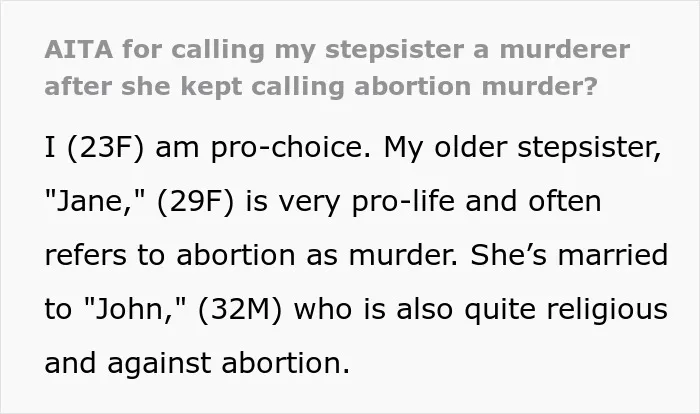
Task: Click 'after she kept calling' in the title
Action: click(194, 87)
